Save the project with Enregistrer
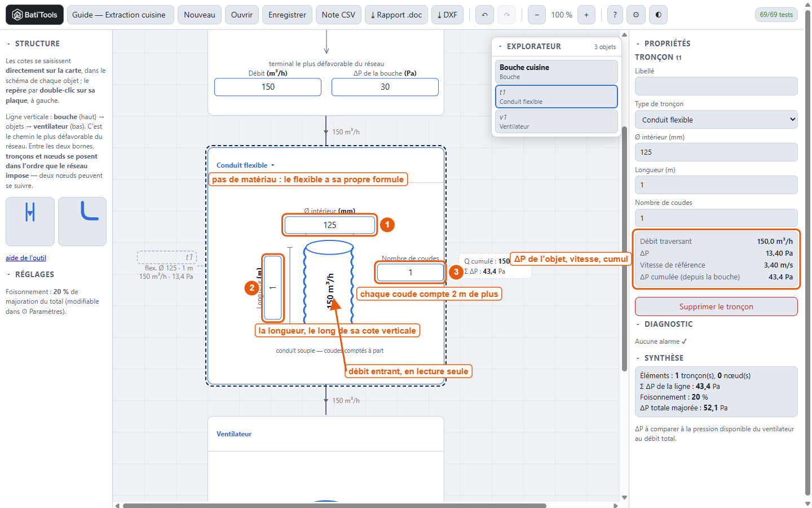 tap(287, 15)
